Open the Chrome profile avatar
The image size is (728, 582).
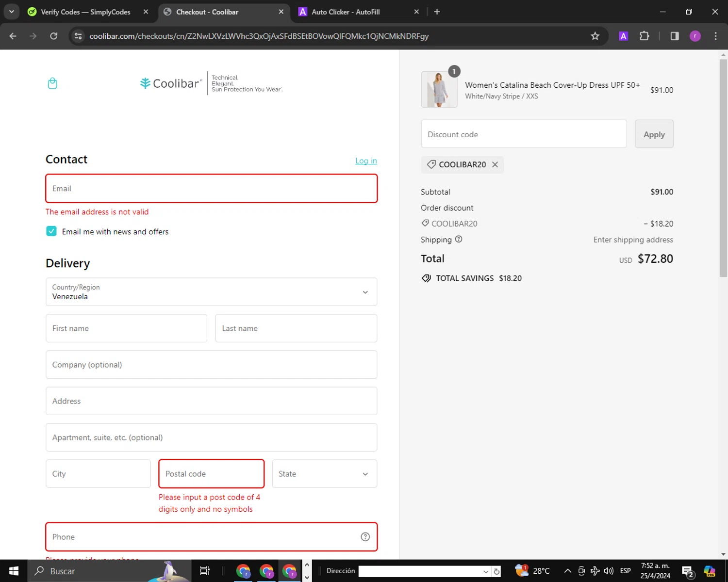[x=695, y=36]
